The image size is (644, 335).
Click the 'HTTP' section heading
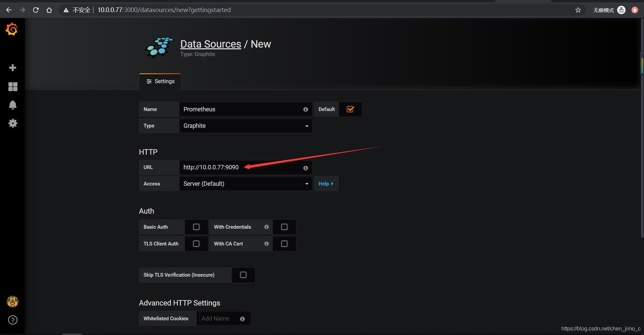(148, 152)
